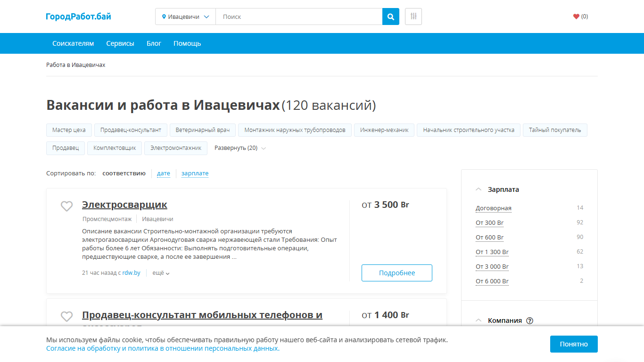The width and height of the screenshot is (644, 362).
Task: Select the Продавец tag chip
Action: [x=66, y=148]
